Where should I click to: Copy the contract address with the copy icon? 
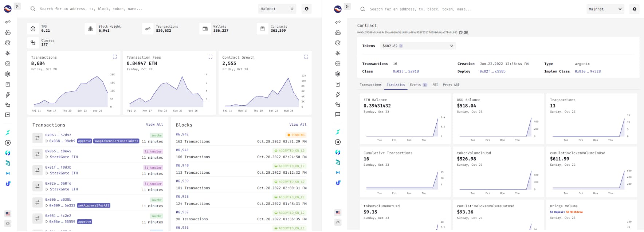(461, 32)
